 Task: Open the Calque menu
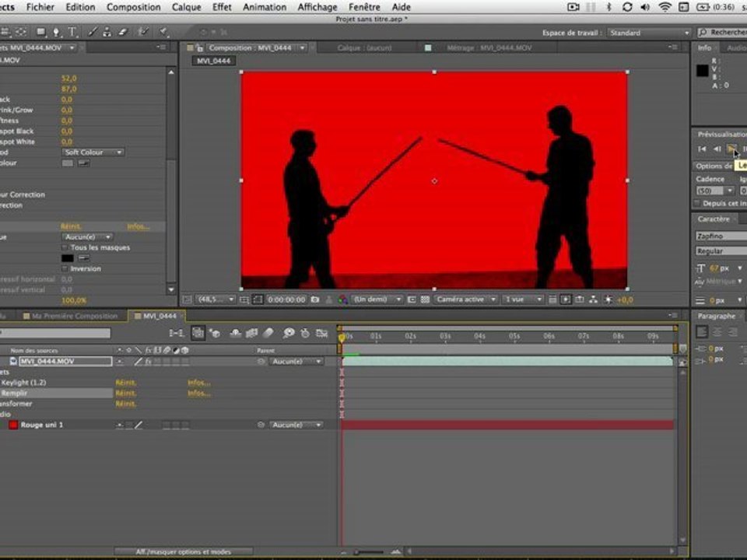pyautogui.click(x=186, y=7)
